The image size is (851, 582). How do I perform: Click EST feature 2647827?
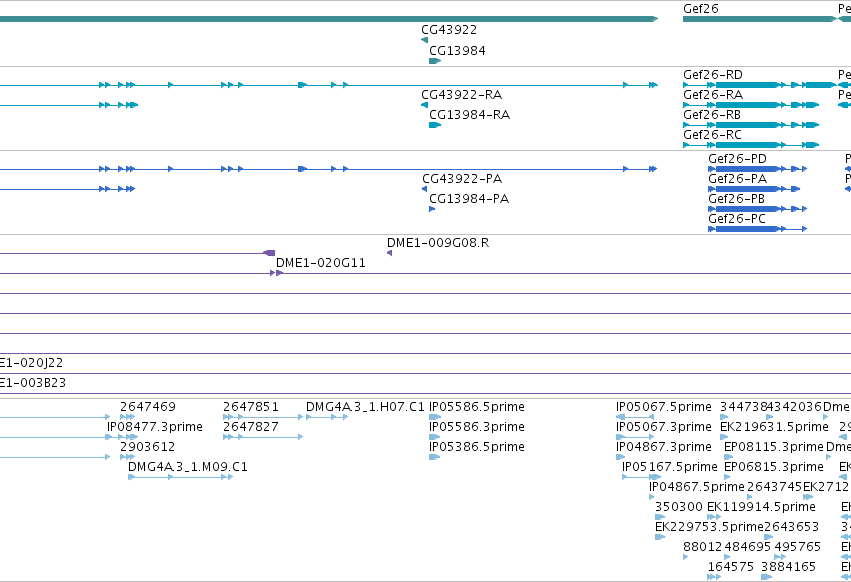[x=263, y=437]
